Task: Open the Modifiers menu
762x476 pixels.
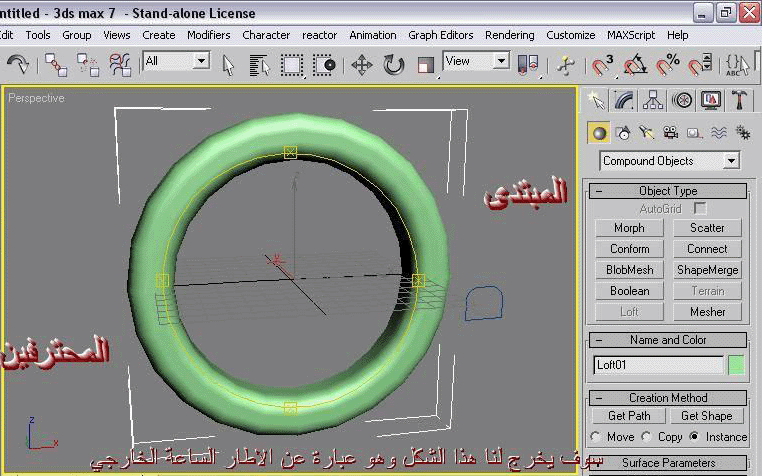Action: [208, 35]
